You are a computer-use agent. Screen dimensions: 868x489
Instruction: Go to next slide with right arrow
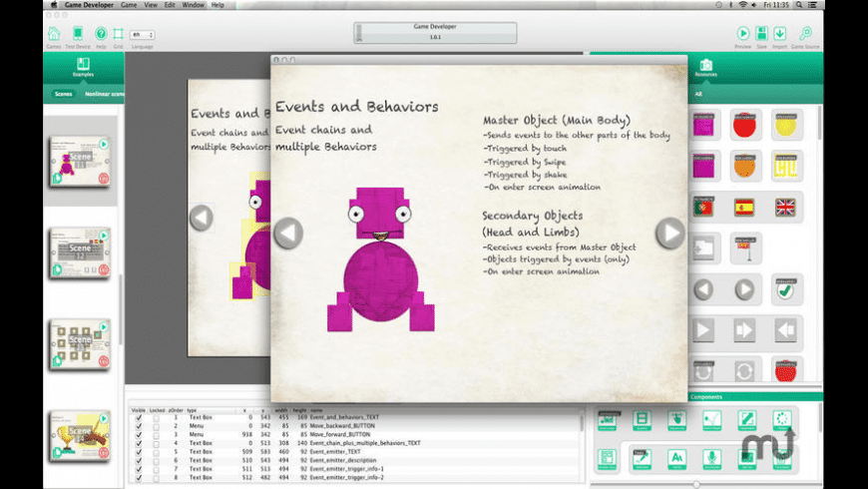click(669, 233)
